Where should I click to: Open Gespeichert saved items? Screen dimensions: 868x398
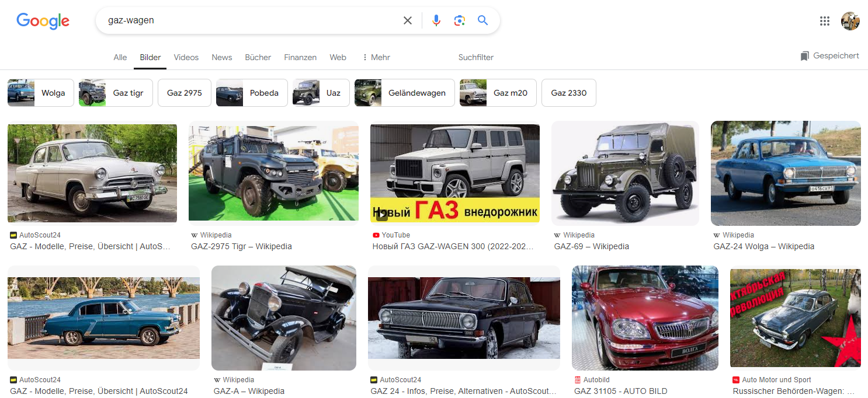click(x=829, y=56)
